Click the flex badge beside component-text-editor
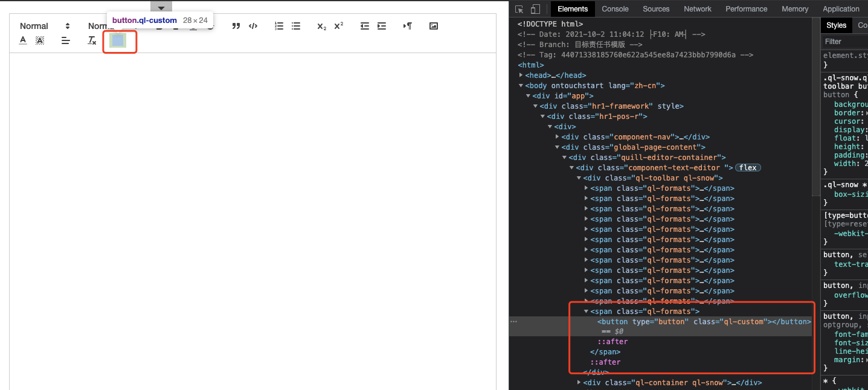 tap(748, 168)
